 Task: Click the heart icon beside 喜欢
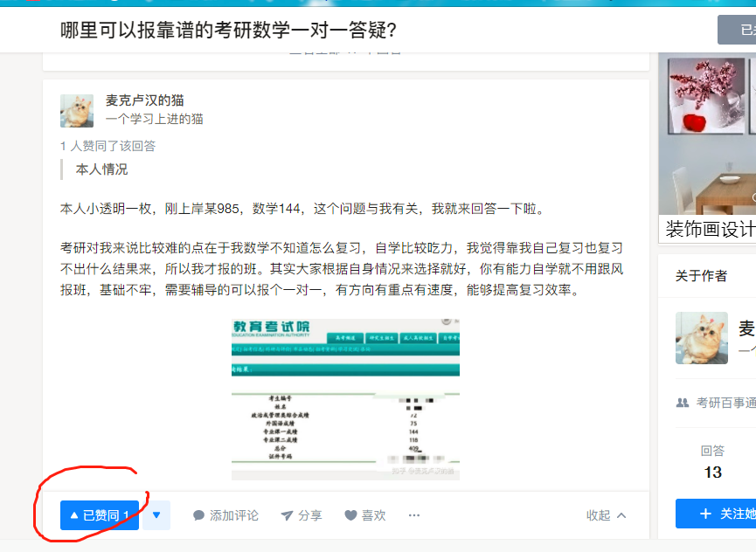351,515
